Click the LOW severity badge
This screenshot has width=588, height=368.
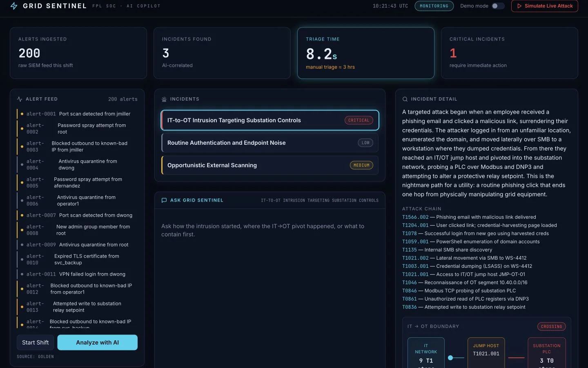(x=365, y=143)
